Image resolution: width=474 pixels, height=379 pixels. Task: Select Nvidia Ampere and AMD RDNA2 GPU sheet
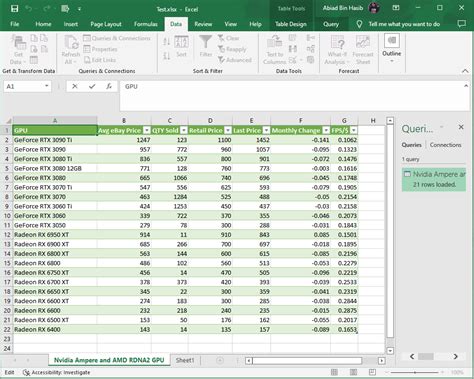tap(109, 360)
